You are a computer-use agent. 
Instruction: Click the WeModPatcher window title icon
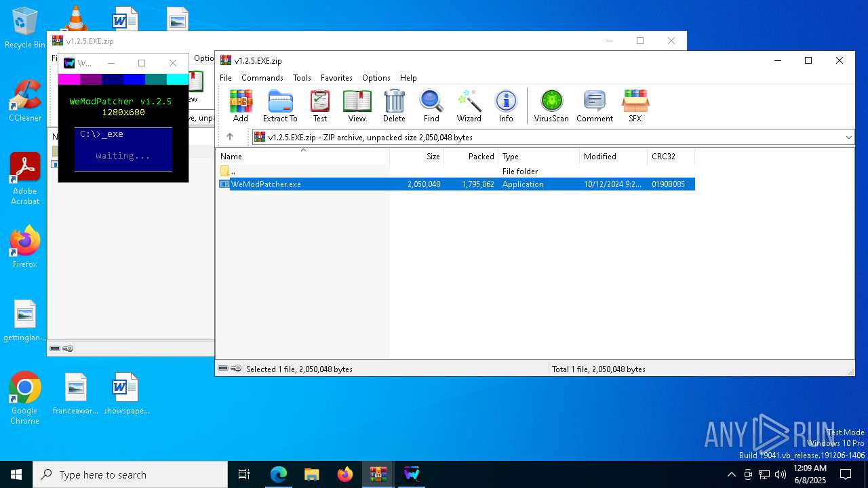click(69, 63)
